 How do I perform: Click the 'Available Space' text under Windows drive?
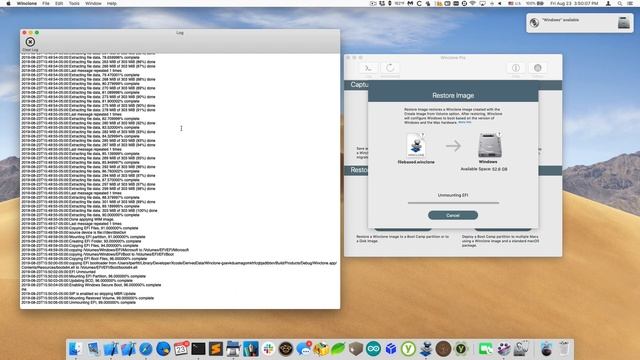[484, 169]
